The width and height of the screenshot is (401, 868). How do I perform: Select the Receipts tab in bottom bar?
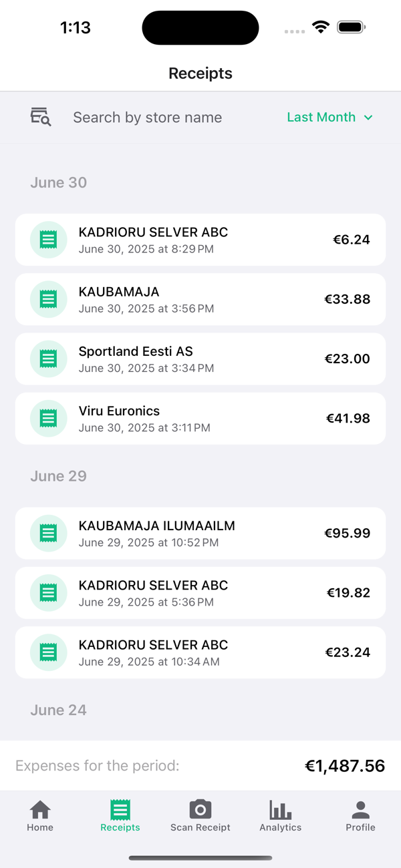click(x=120, y=816)
